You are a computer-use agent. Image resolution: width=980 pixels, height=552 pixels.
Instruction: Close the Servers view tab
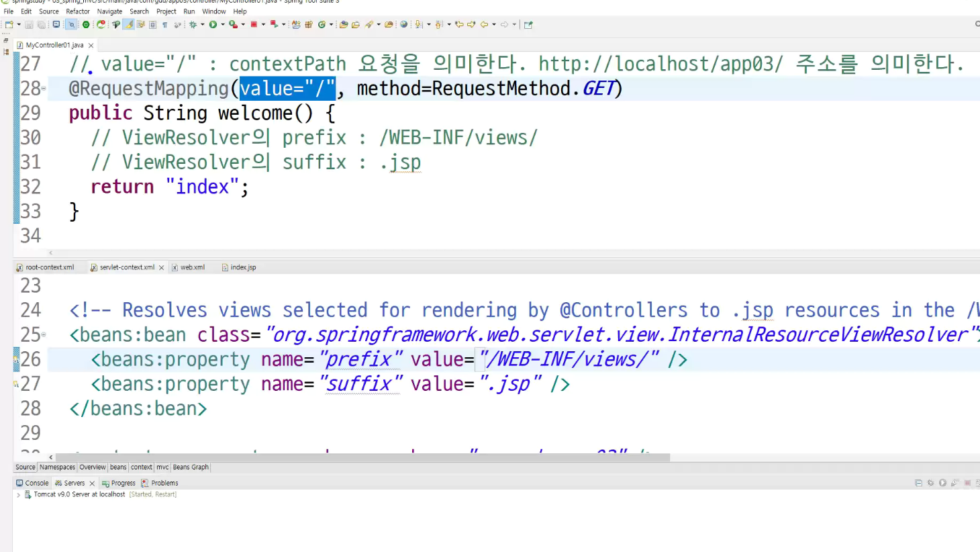pyautogui.click(x=92, y=484)
